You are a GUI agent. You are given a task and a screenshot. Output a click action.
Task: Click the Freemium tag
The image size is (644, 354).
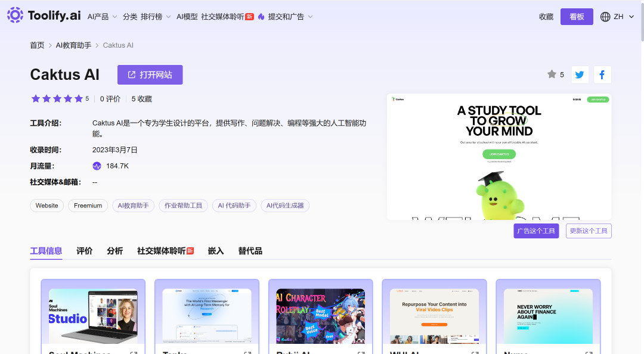pyautogui.click(x=88, y=206)
